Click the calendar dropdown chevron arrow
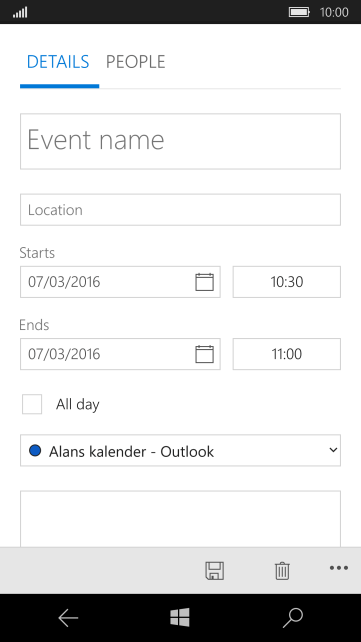Image resolution: width=361 pixels, height=642 pixels. (333, 450)
